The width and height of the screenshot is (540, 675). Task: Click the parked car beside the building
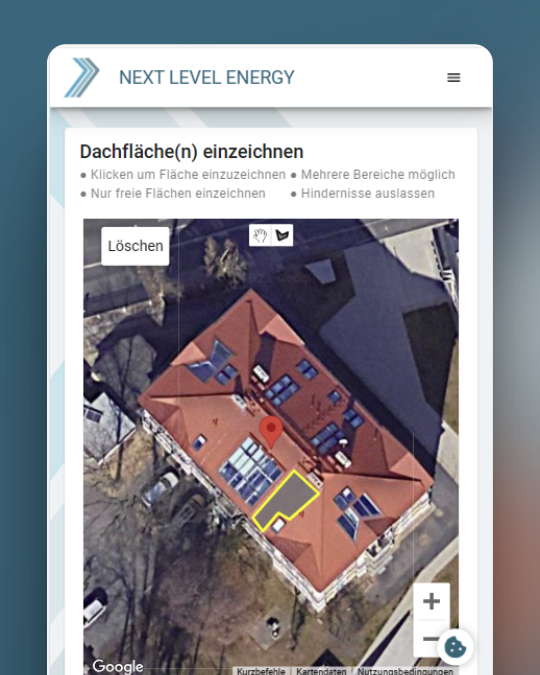(159, 488)
